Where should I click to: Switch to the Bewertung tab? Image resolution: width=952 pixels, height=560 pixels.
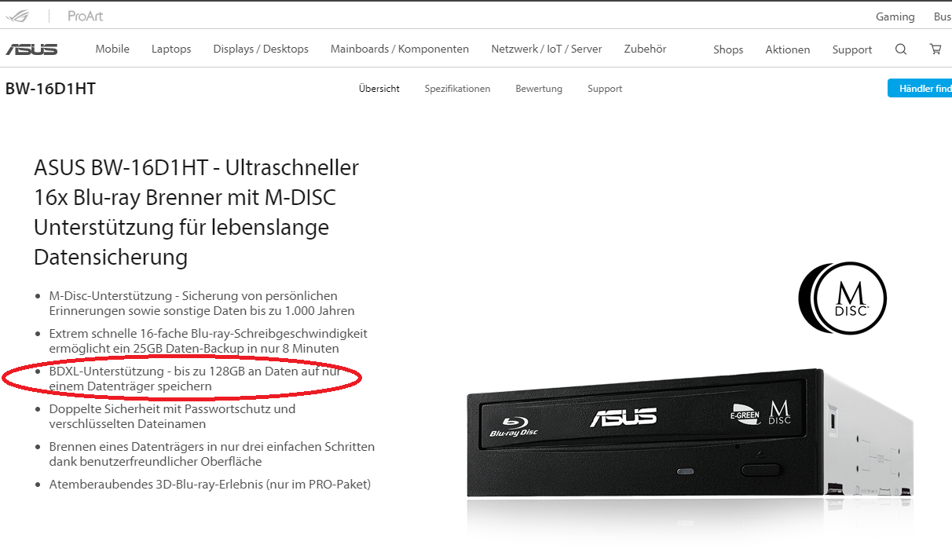click(539, 89)
